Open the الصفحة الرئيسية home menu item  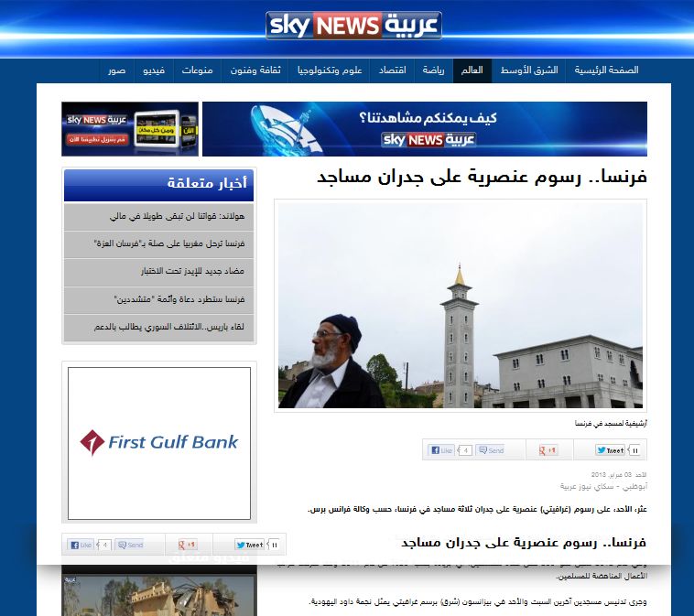(606, 70)
